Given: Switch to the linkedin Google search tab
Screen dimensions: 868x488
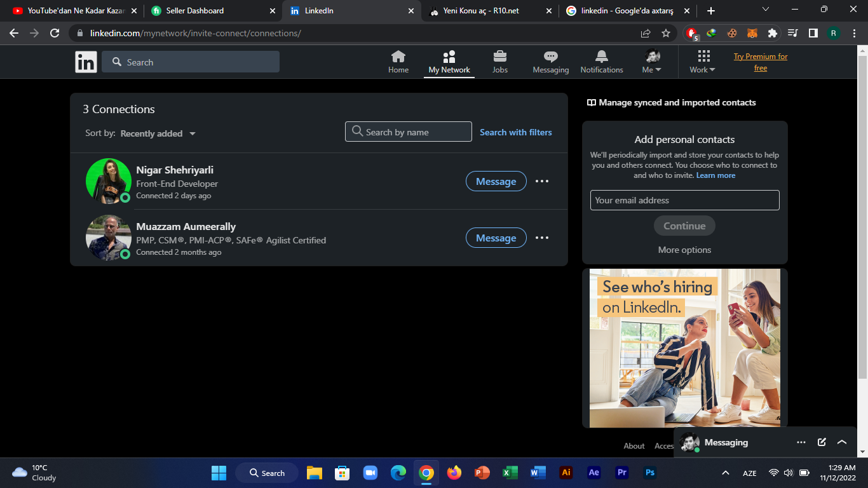Looking at the screenshot, I should pos(628,11).
